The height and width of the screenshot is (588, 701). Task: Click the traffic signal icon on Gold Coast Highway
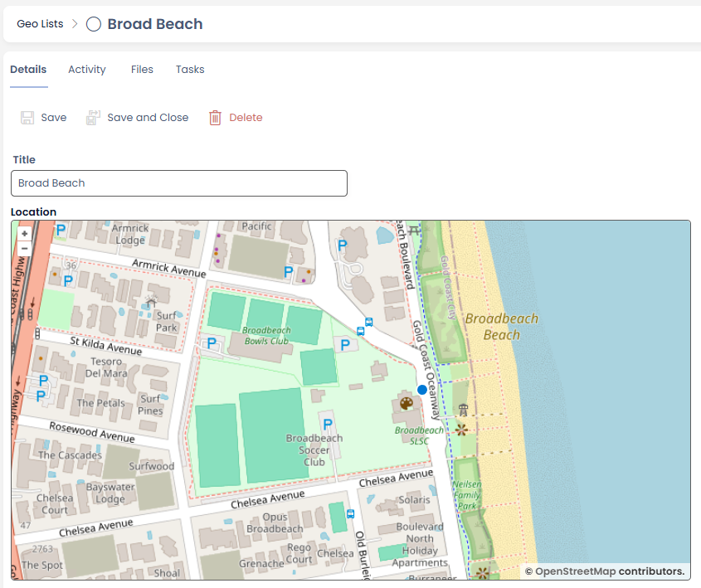[31, 313]
